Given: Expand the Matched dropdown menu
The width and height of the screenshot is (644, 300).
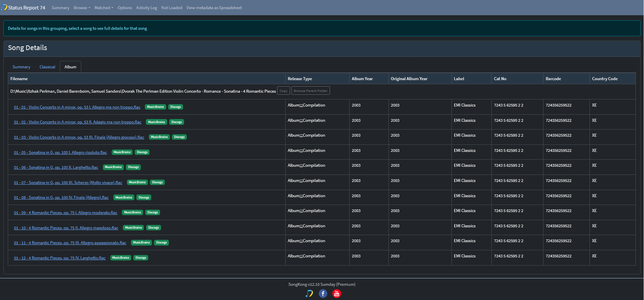Looking at the screenshot, I should (104, 8).
